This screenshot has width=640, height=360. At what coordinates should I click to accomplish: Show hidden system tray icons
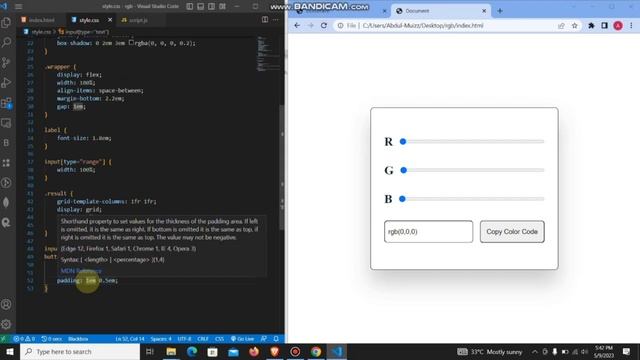[534, 351]
